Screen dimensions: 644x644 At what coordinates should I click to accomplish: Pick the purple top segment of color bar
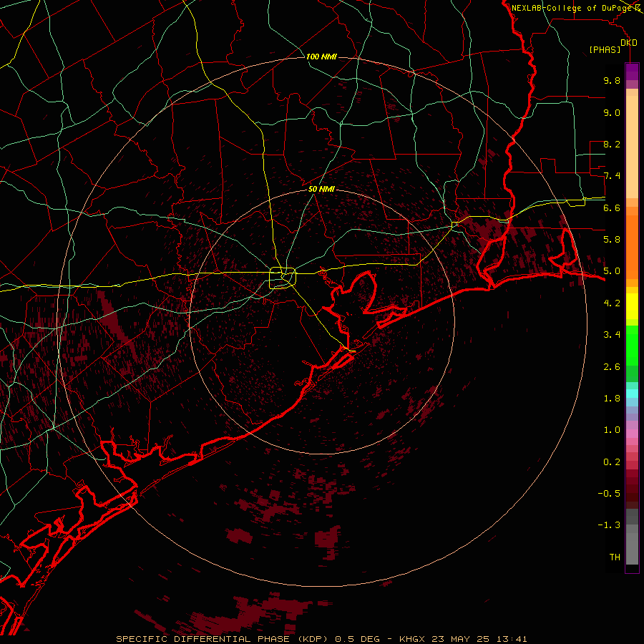[x=632, y=72]
